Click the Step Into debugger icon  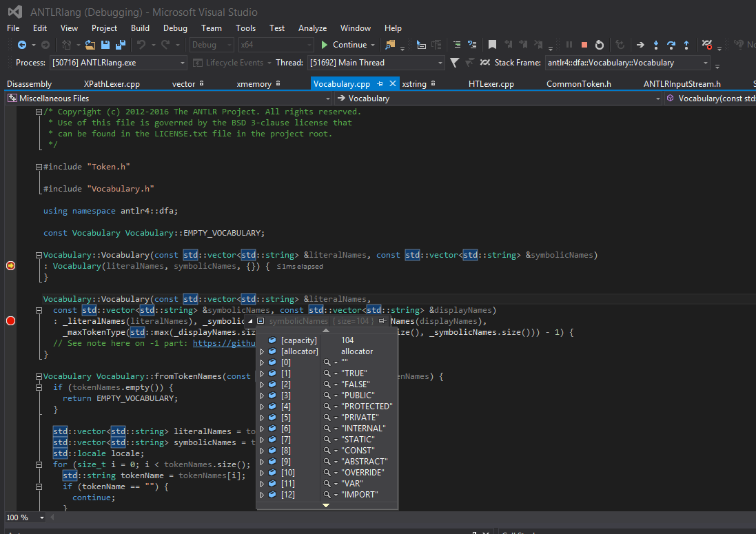pos(656,45)
